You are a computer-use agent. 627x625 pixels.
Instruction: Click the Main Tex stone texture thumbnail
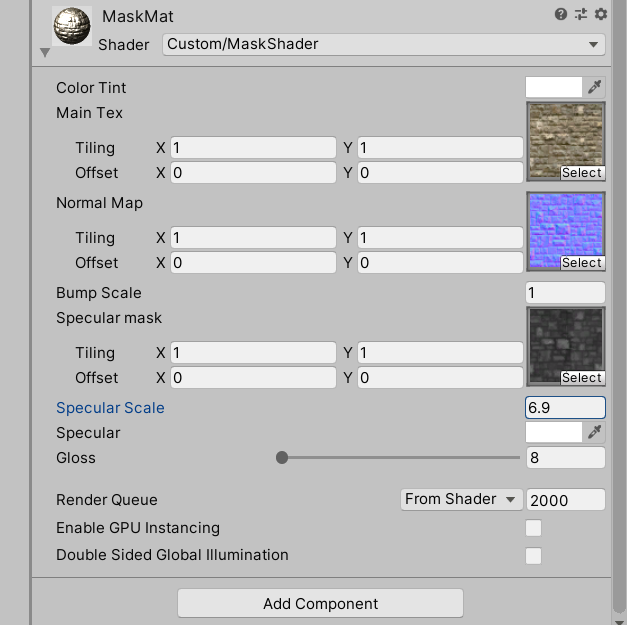pyautogui.click(x=566, y=141)
